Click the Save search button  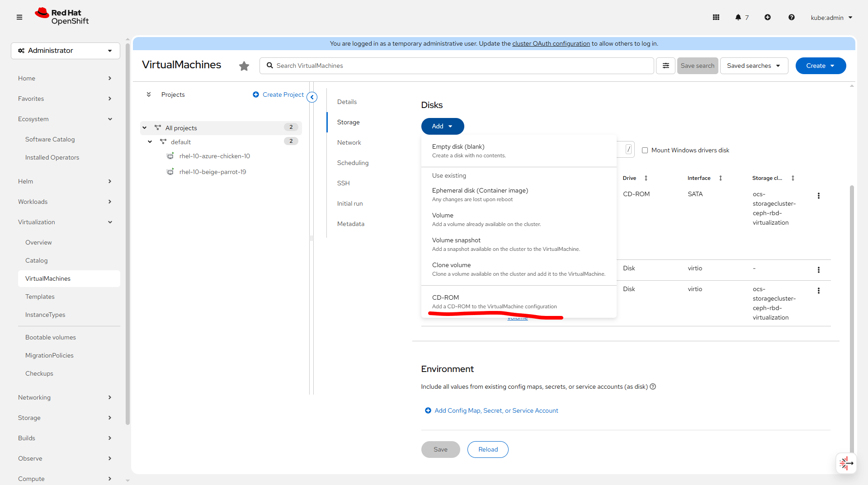pos(698,66)
